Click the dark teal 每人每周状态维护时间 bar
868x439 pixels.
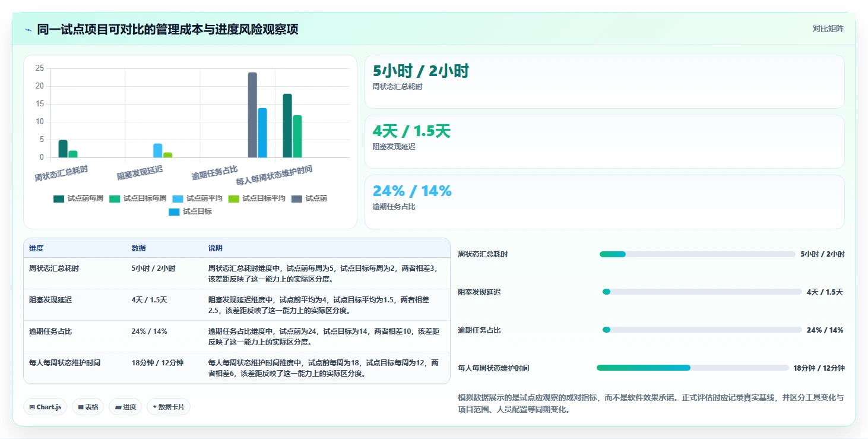[287, 125]
